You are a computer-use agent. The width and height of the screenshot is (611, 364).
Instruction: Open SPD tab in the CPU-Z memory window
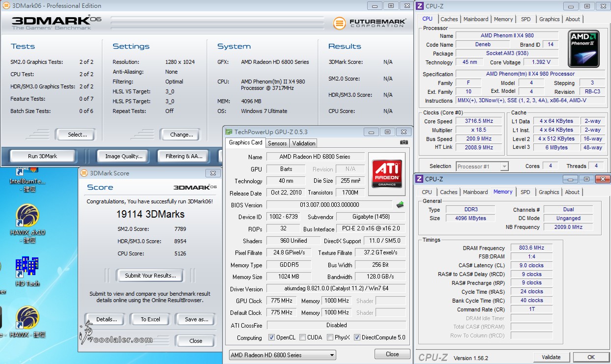(525, 192)
